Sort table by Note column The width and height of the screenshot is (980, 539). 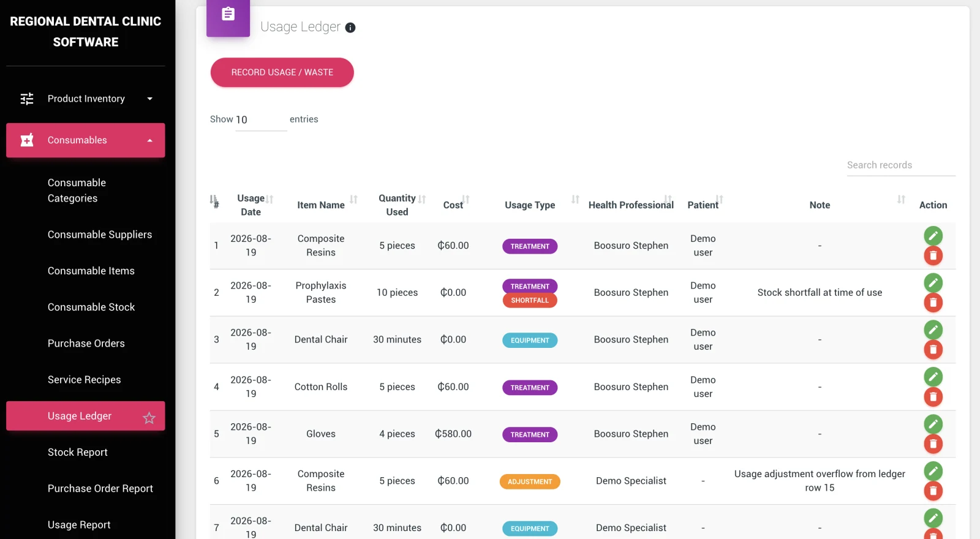click(820, 205)
